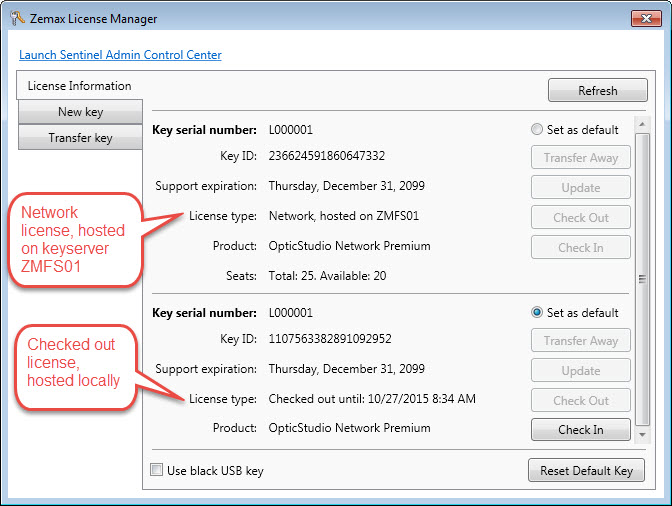This screenshot has width=672, height=506.
Task: Click the vertical scrollbar thumb
Action: tap(642, 279)
